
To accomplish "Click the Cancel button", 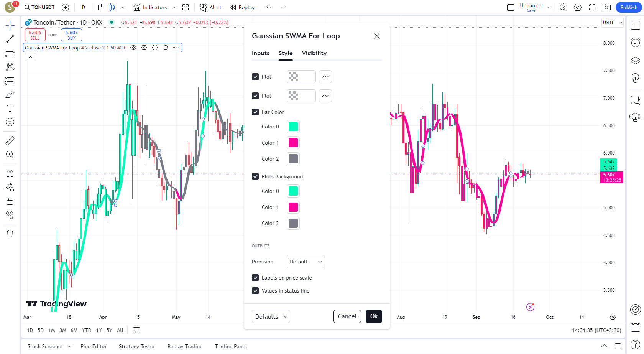I will pyautogui.click(x=347, y=316).
